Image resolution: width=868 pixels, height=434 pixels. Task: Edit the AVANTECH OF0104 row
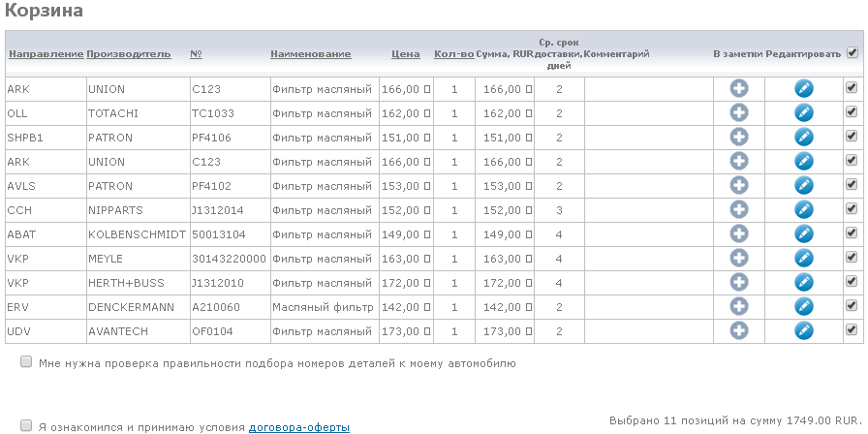803,331
